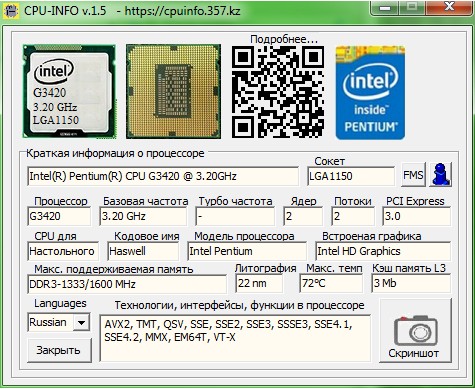
Task: Click the Закрыть button
Action: [59, 350]
